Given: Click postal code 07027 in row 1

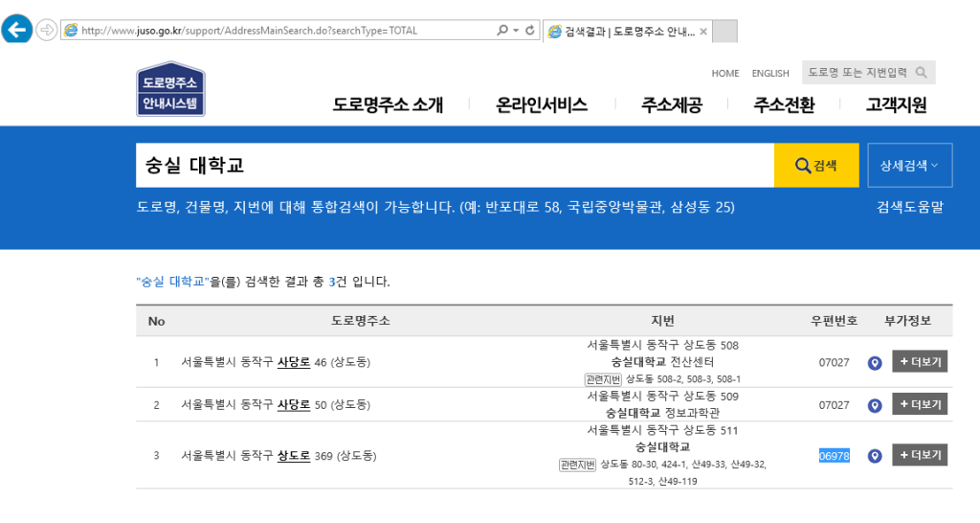Looking at the screenshot, I should point(835,362).
